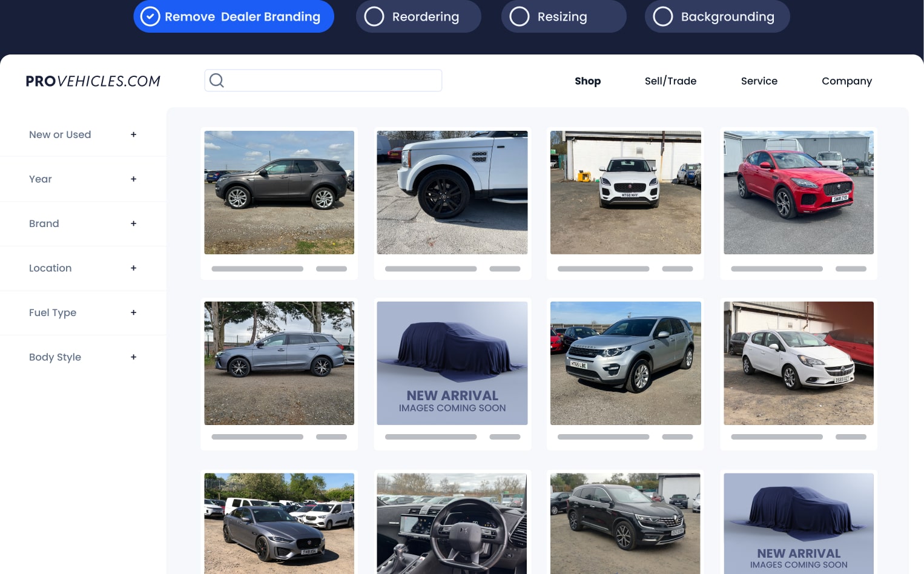Viewport: 924px width, 574px height.
Task: Open the Company menu item
Action: [846, 81]
